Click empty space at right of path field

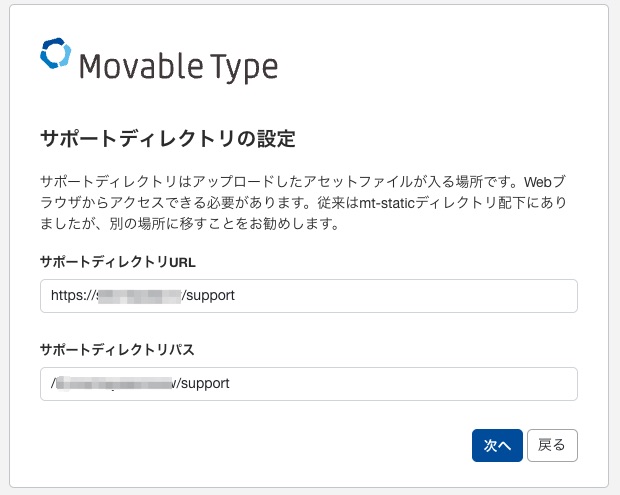click(480, 384)
